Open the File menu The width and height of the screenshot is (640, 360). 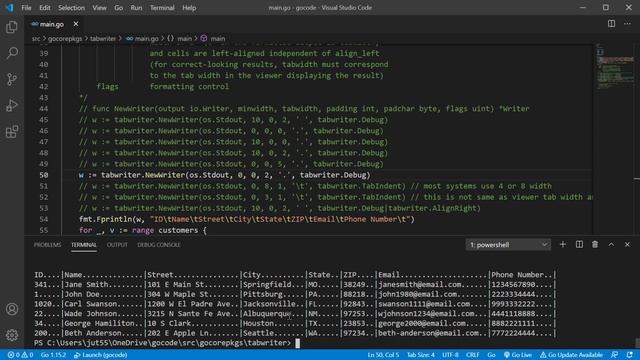coord(27,8)
